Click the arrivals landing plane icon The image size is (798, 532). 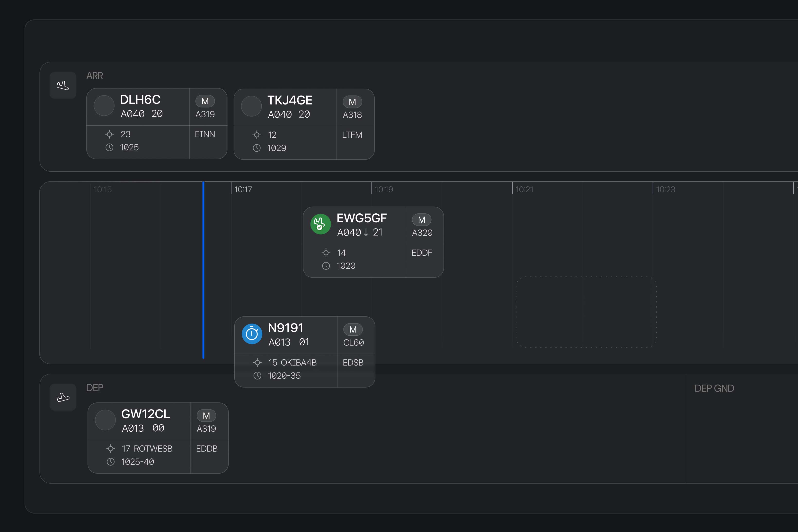click(x=63, y=85)
